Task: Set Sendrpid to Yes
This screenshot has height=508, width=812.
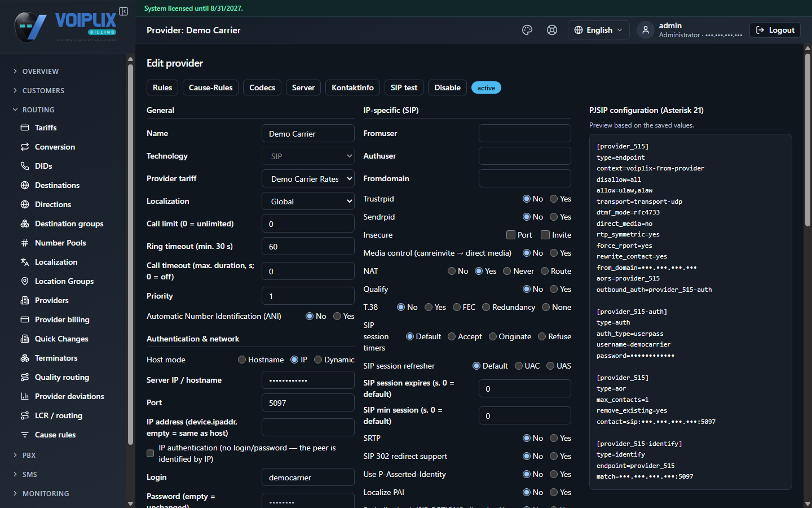Action: click(x=554, y=217)
